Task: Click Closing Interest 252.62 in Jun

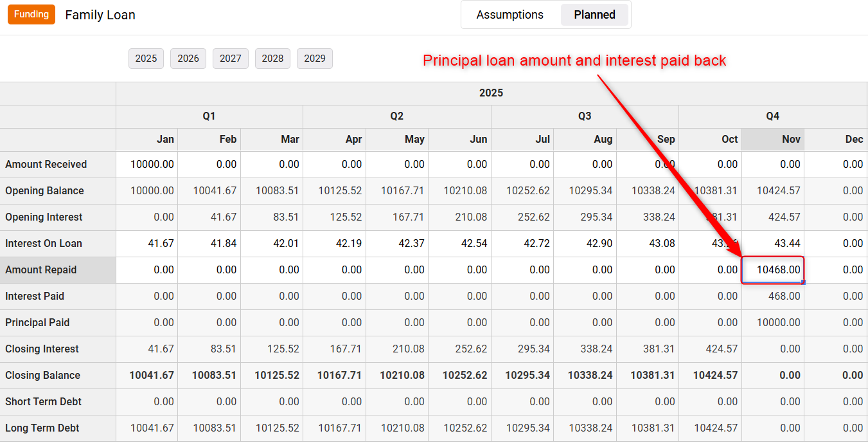Action: (460, 349)
